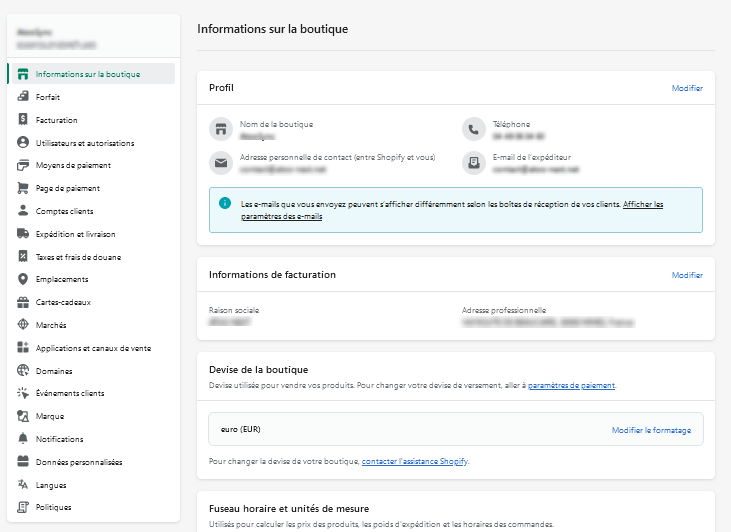Click the Cartes-cadeaux gift icon

pos(23,302)
